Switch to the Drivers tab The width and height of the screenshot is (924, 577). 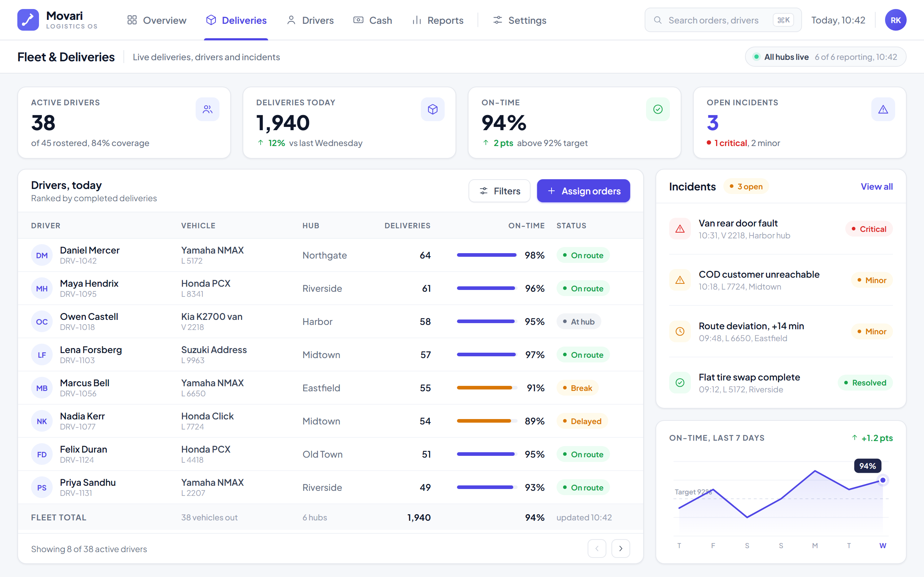[x=310, y=20]
